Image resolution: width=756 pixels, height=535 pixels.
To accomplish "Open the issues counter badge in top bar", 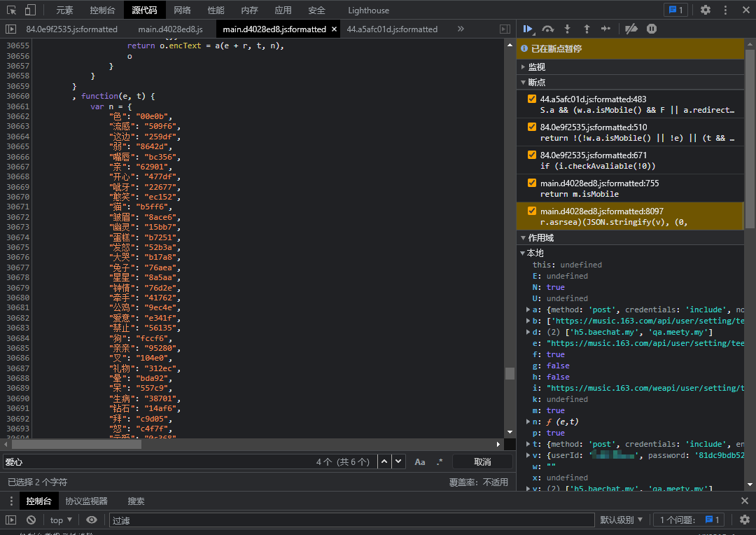I will (676, 10).
